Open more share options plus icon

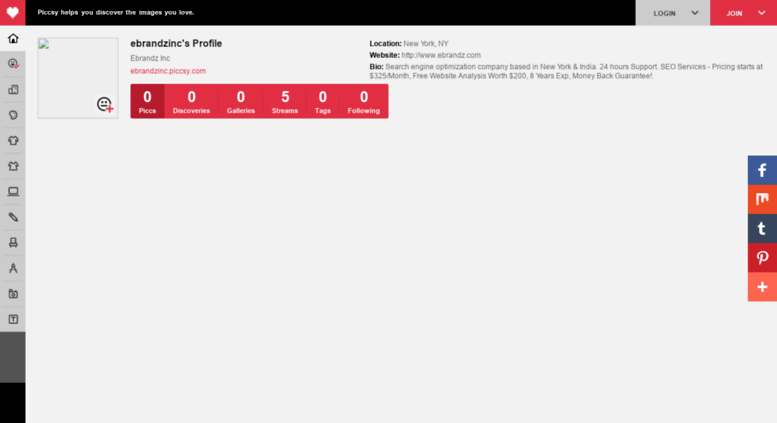pos(762,287)
